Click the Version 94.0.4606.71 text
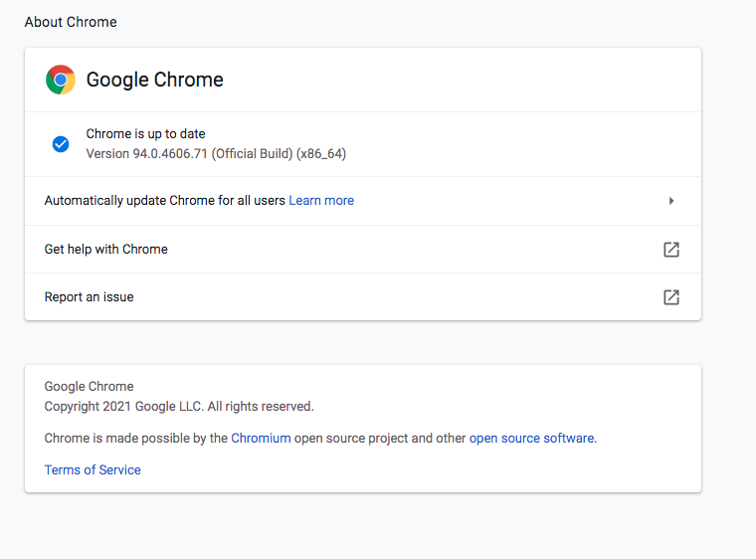 [x=216, y=154]
